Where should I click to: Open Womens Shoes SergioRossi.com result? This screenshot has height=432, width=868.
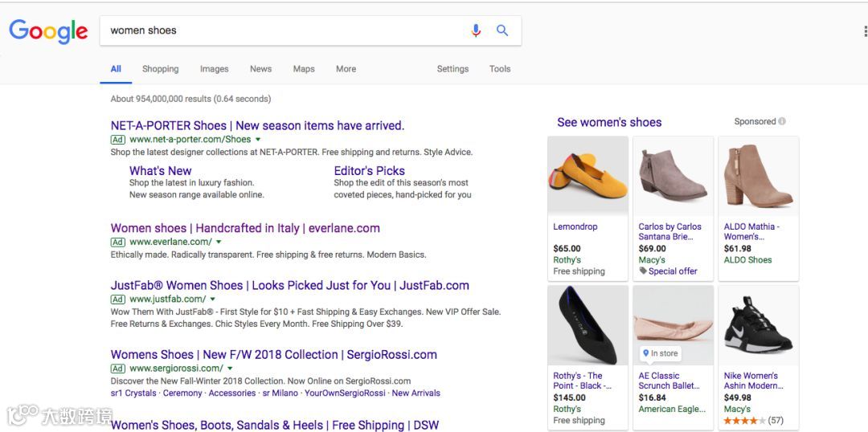(x=274, y=355)
